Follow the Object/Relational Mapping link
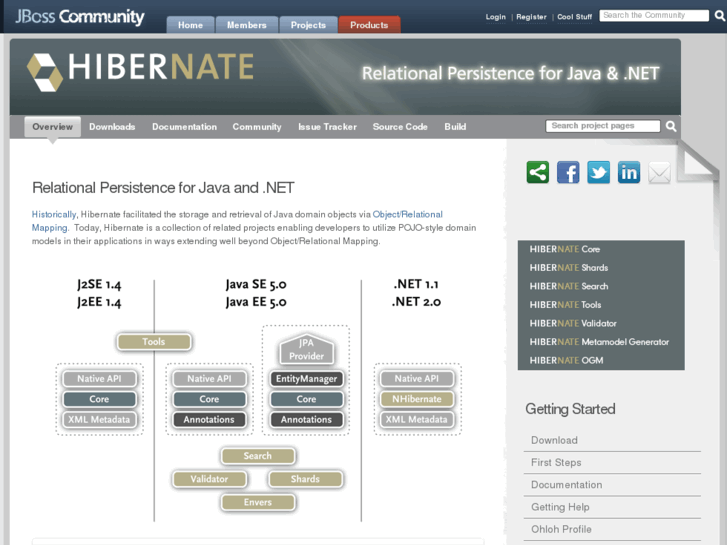 (x=408, y=214)
